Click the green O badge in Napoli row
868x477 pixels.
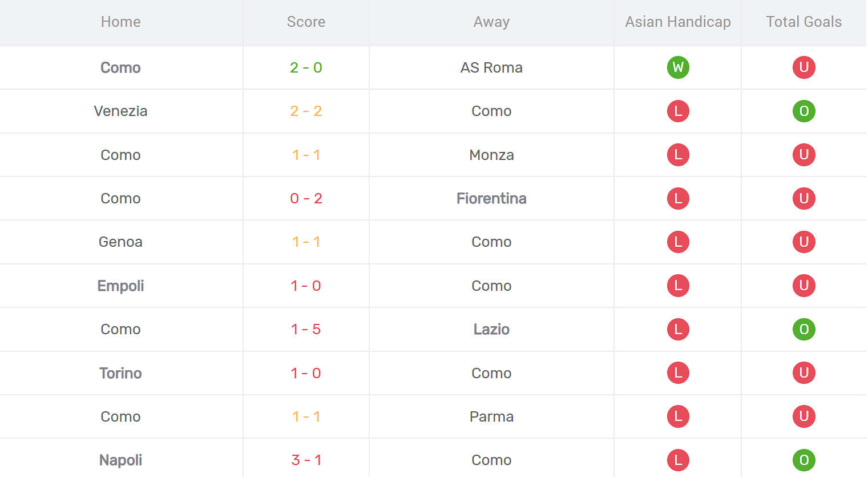click(x=804, y=460)
